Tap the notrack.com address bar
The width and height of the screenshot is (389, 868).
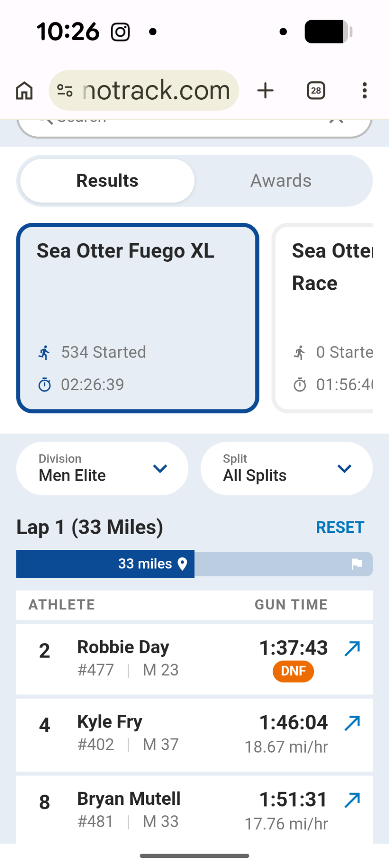(156, 90)
